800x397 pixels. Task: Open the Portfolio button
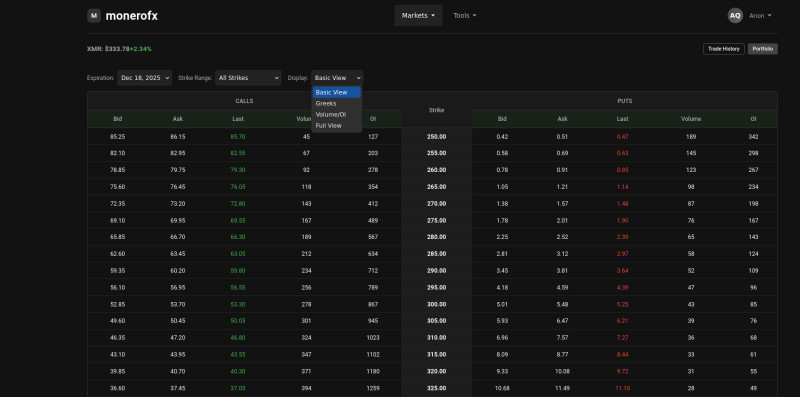point(763,49)
